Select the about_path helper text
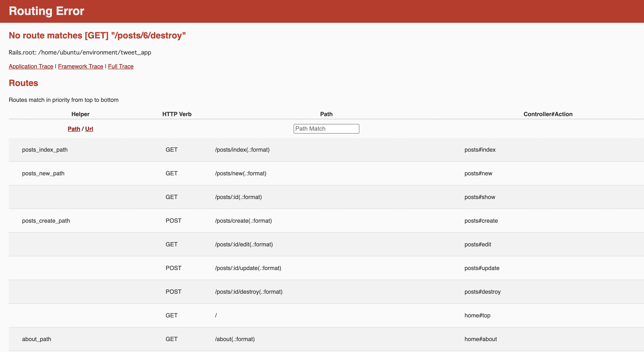This screenshot has height=352, width=644. pyautogui.click(x=36, y=339)
